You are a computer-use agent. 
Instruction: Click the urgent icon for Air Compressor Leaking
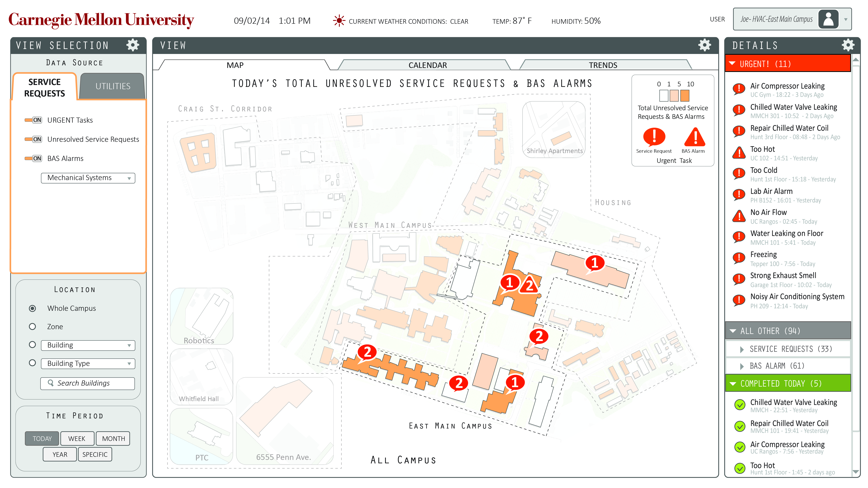(x=739, y=89)
